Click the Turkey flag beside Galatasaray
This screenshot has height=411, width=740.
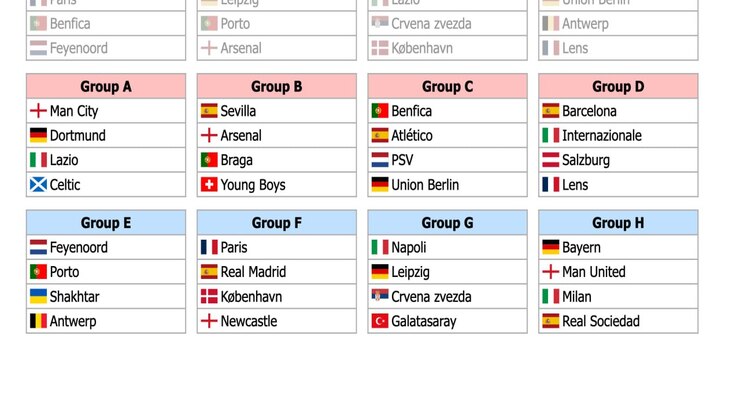380,321
